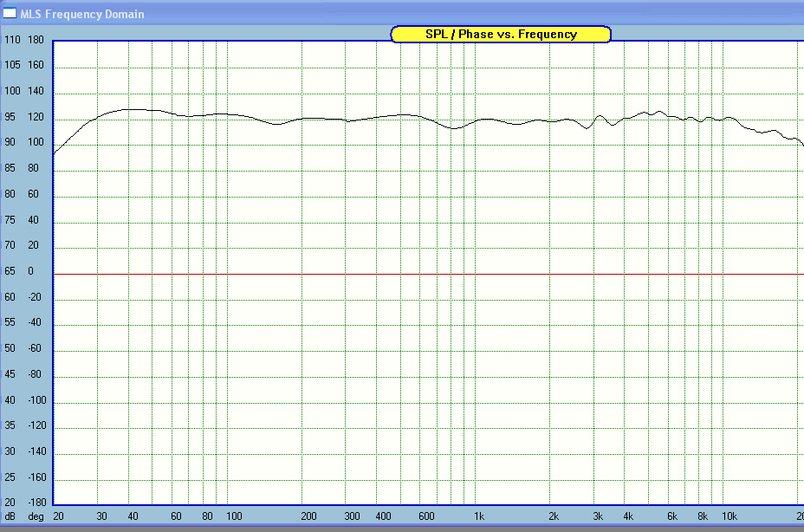Click the MLS Frequency Domain window icon

10,13
